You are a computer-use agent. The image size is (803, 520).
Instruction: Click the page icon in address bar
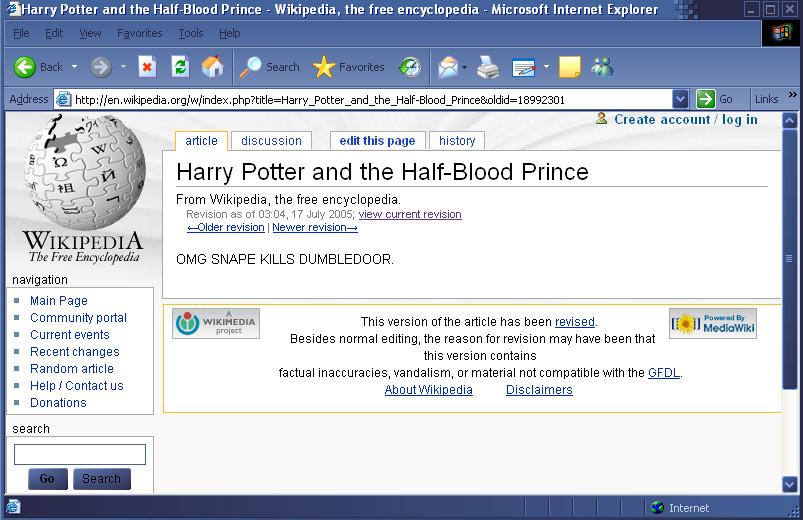[63, 99]
